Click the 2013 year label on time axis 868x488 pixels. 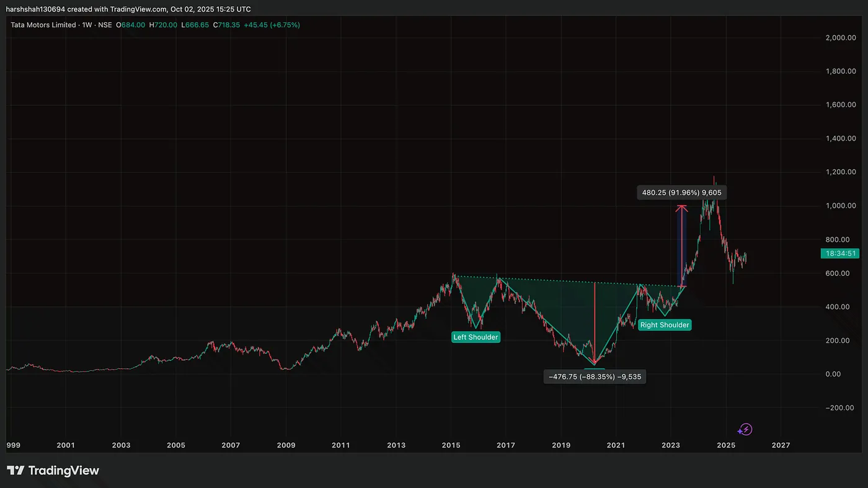tap(396, 445)
